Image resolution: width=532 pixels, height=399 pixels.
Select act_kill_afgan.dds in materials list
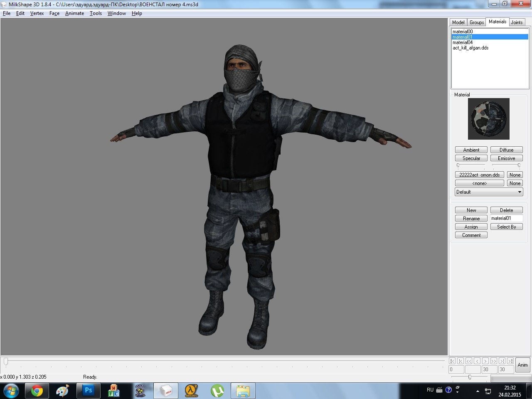pyautogui.click(x=470, y=48)
